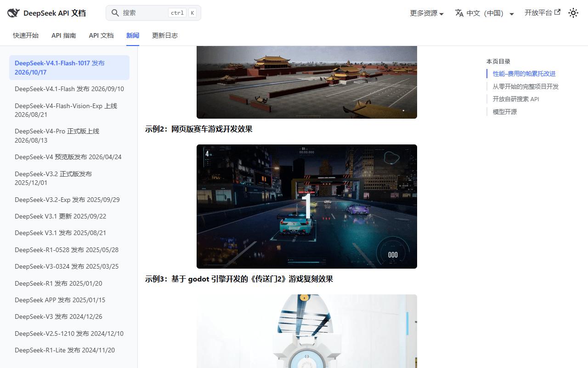588x368 pixels.
Task: Jump to 模型开源 section
Action: point(505,112)
